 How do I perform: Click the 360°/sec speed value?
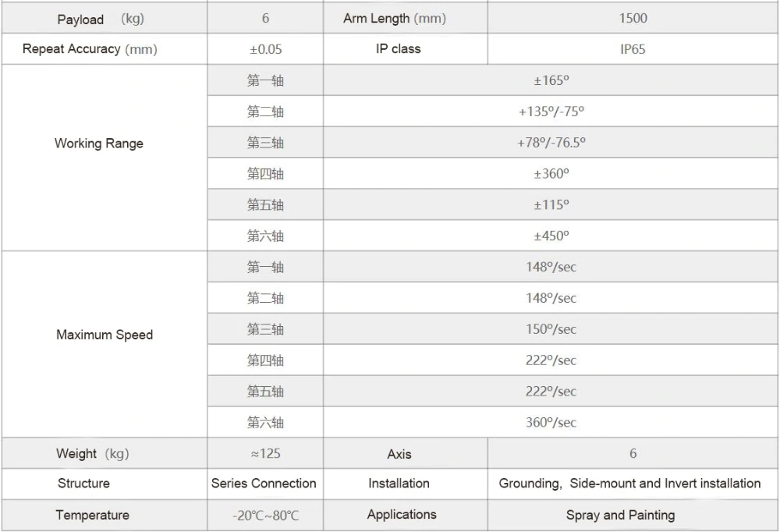point(551,423)
